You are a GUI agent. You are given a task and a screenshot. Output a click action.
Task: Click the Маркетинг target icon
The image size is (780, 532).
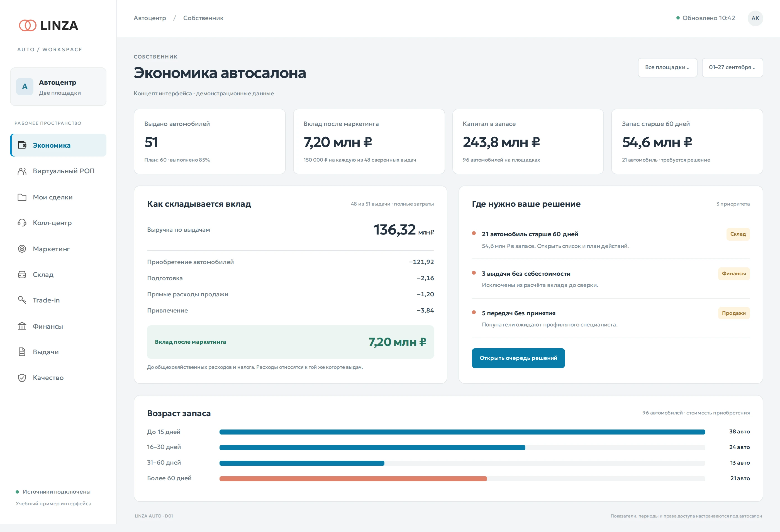coord(22,249)
